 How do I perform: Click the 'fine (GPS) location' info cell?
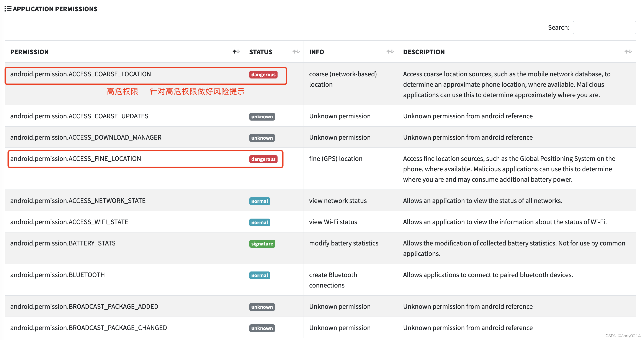[x=335, y=159]
